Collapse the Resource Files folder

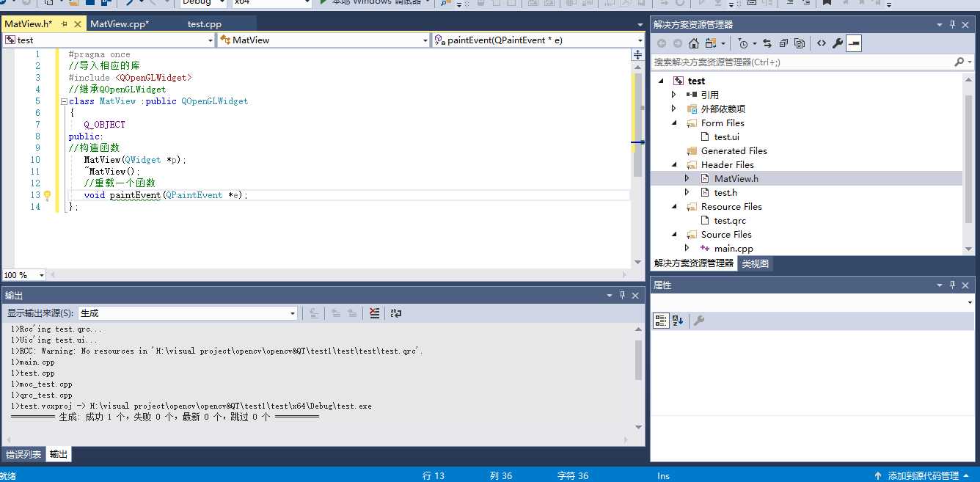(674, 207)
